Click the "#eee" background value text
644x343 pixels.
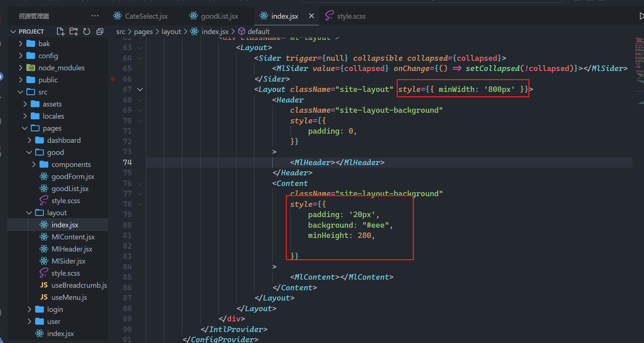click(376, 225)
